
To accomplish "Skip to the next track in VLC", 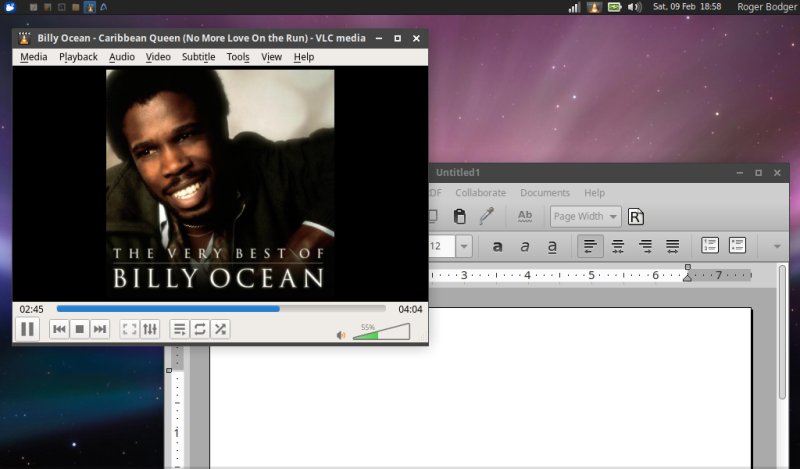I will click(x=100, y=329).
